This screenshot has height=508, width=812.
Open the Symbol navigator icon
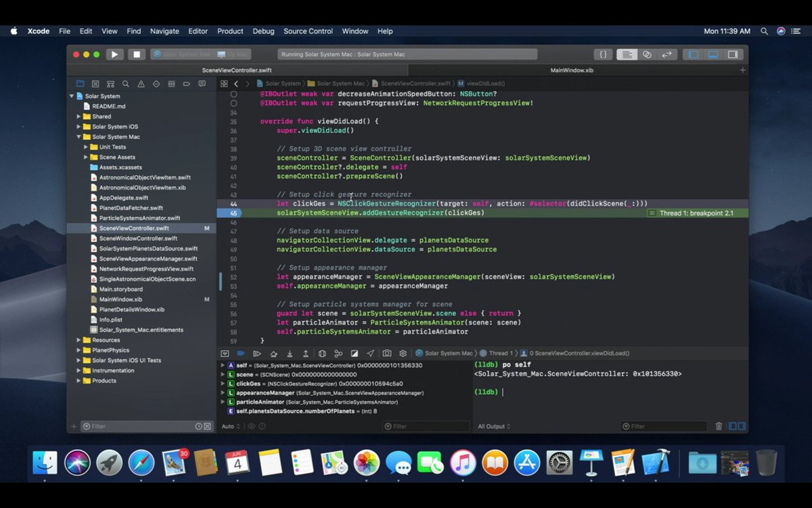(110, 84)
